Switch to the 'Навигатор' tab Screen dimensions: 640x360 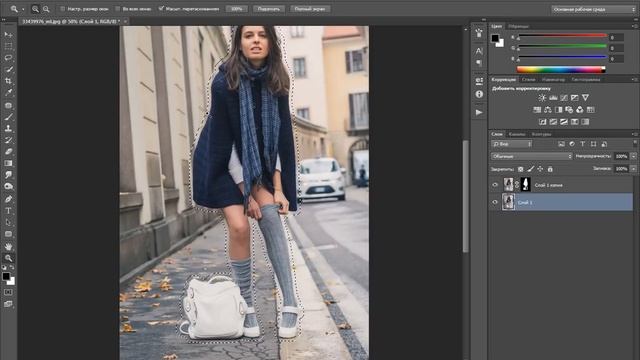(x=553, y=80)
